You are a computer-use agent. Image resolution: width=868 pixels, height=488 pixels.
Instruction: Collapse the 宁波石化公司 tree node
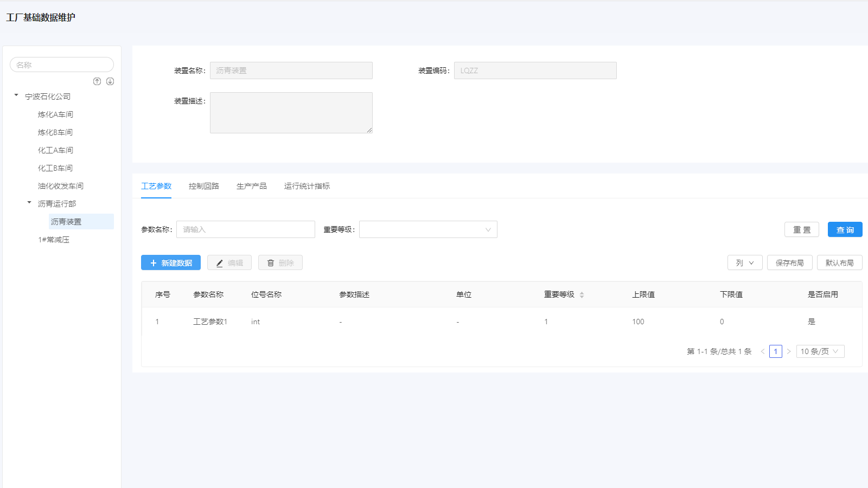pos(16,95)
